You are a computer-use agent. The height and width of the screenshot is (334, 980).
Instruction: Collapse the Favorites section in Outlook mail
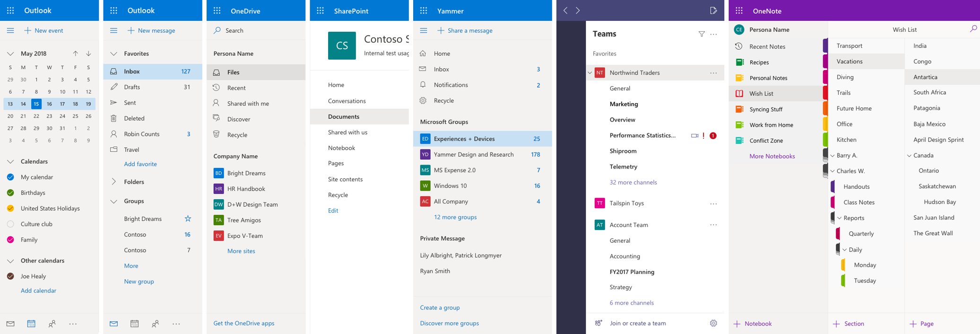113,53
